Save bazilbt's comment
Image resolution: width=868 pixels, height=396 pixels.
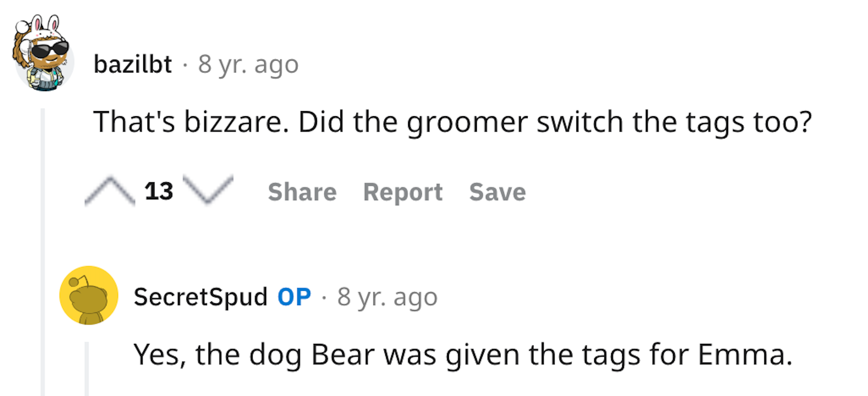pyautogui.click(x=498, y=192)
